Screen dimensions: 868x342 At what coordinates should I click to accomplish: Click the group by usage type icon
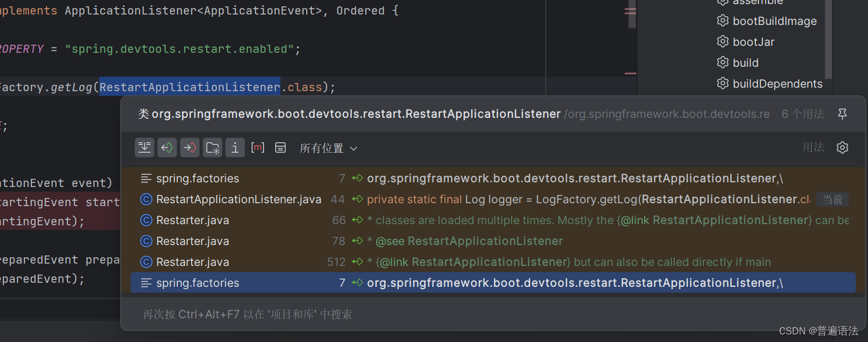pyautogui.click(x=212, y=147)
